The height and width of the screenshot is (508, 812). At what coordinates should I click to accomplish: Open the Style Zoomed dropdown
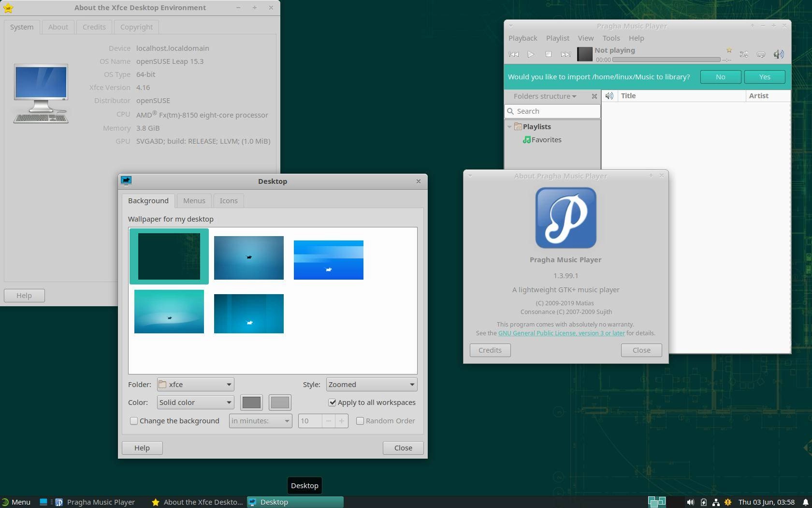tap(372, 385)
